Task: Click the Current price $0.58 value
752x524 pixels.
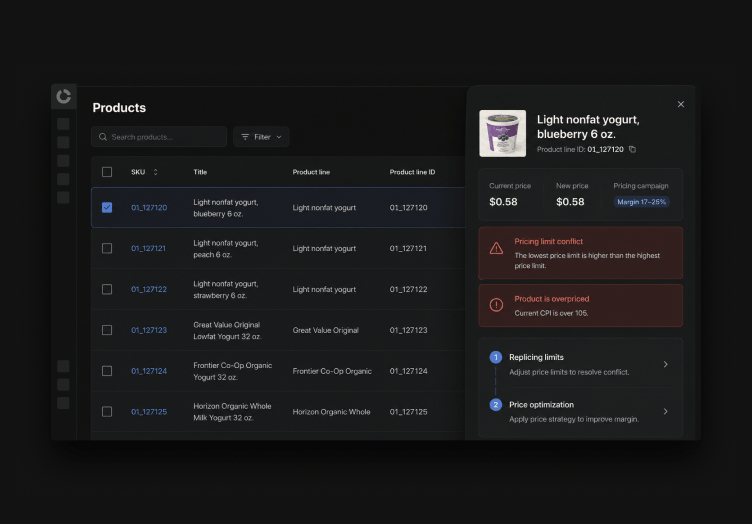Action: click(x=503, y=202)
